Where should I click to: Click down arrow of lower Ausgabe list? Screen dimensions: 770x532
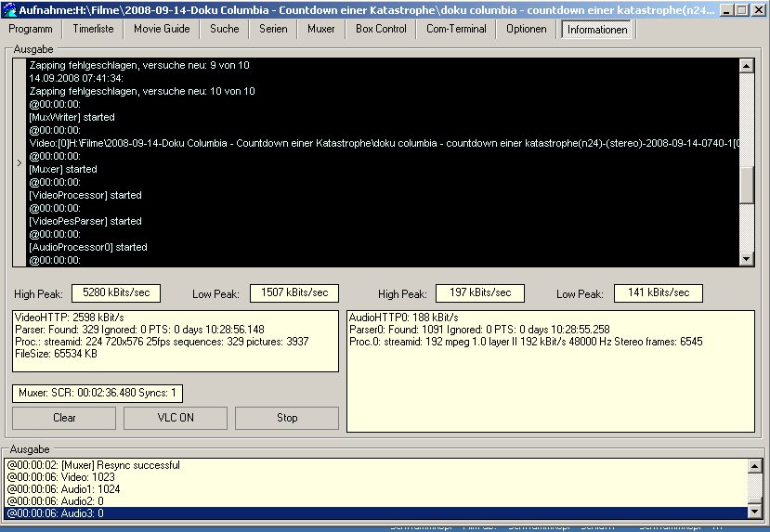click(755, 512)
